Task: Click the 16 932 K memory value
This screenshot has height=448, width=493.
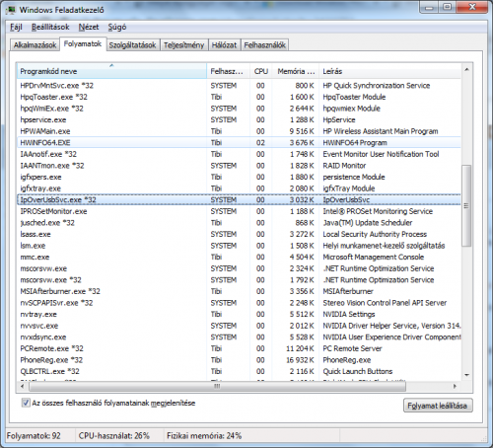Action: [300, 360]
